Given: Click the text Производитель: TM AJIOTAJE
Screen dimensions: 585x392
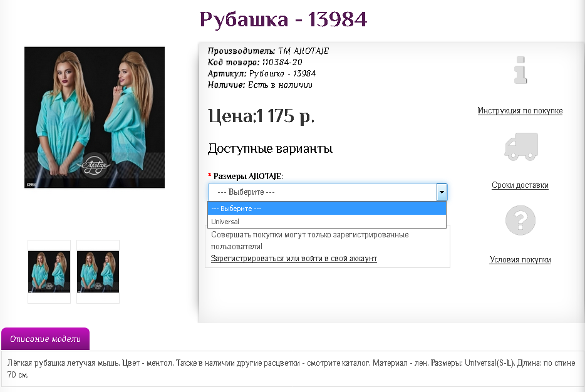Looking at the screenshot, I should (x=268, y=51).
